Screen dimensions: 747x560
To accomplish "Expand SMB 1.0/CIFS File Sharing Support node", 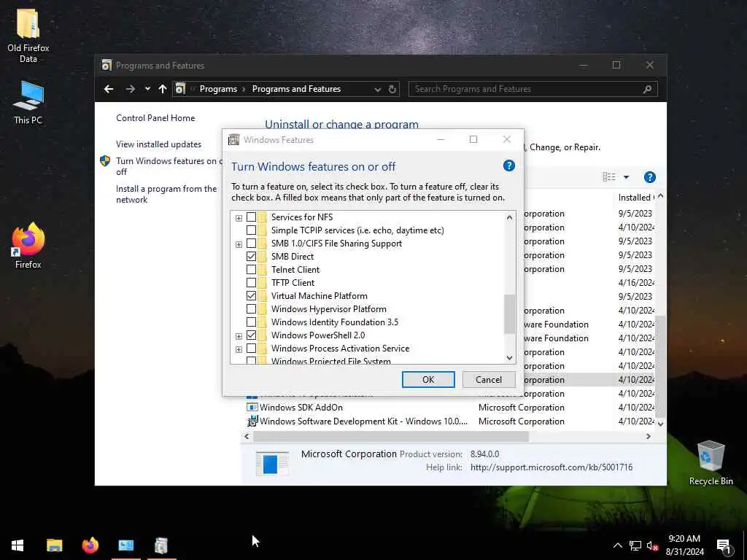I will tap(239, 244).
